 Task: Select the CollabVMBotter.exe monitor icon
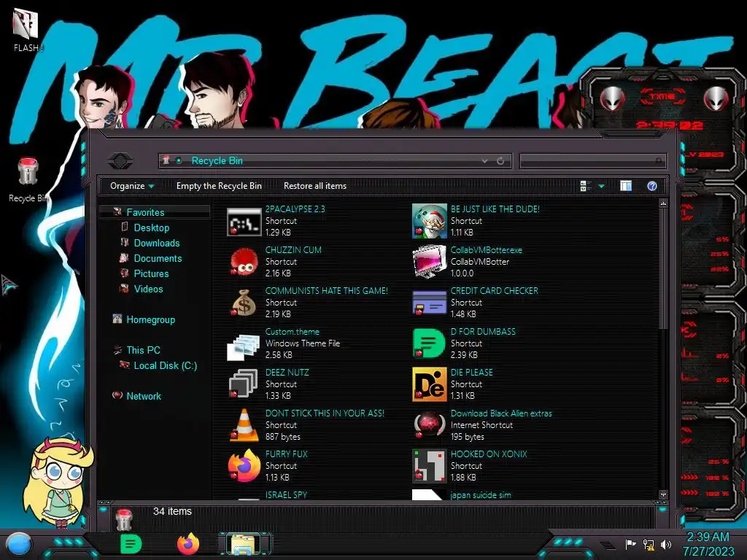pos(429,262)
